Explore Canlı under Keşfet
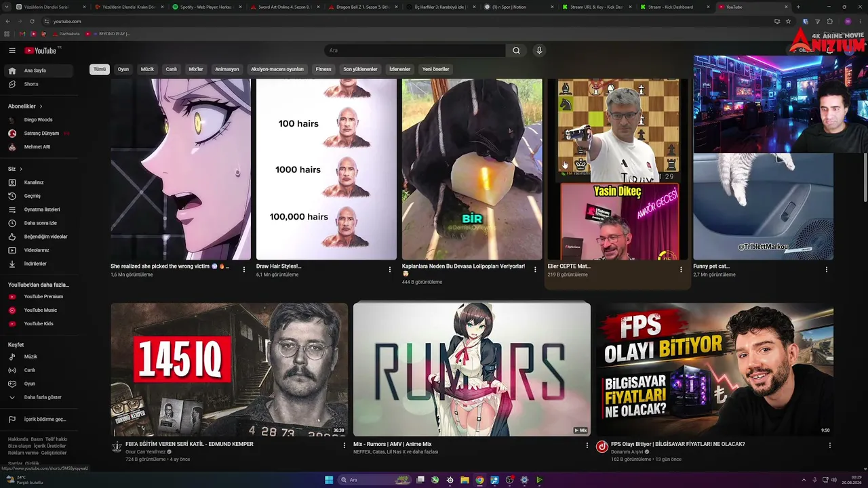This screenshot has width=868, height=488. pyautogui.click(x=38, y=370)
